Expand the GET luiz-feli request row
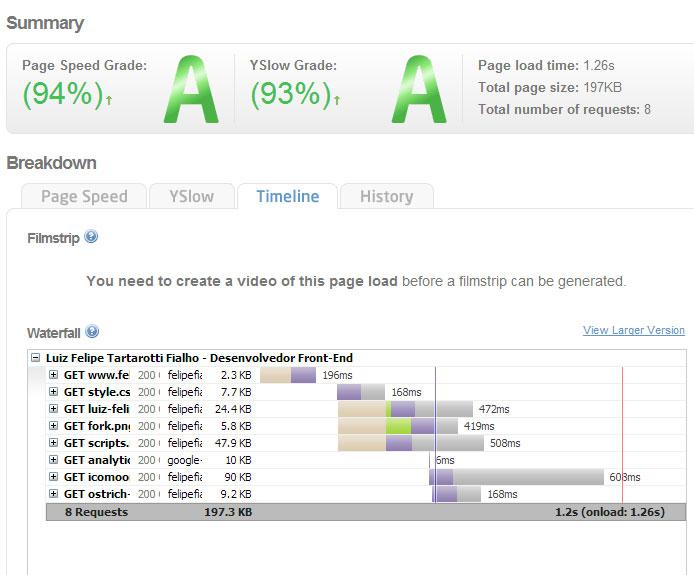The image size is (694, 575). pos(54,409)
